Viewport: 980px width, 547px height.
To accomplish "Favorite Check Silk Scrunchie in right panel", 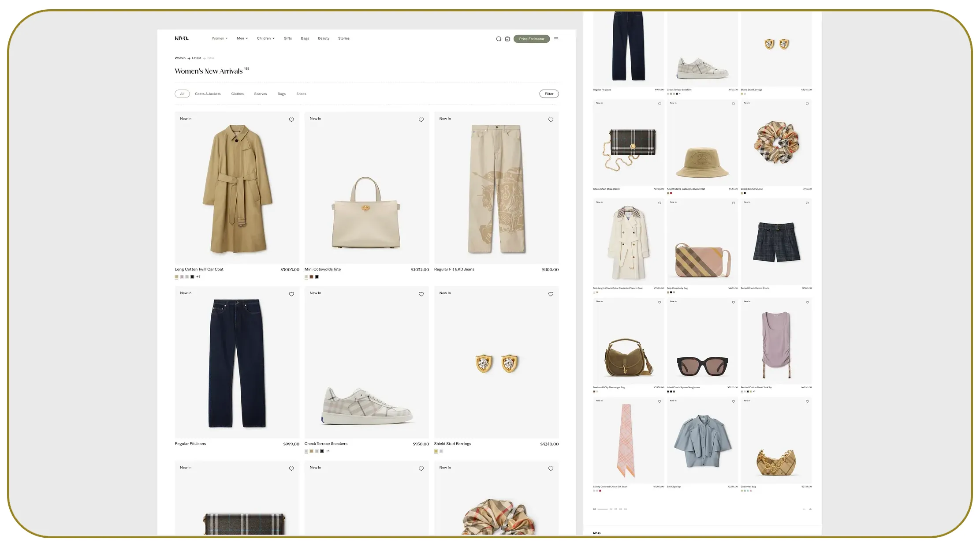I will [x=807, y=104].
